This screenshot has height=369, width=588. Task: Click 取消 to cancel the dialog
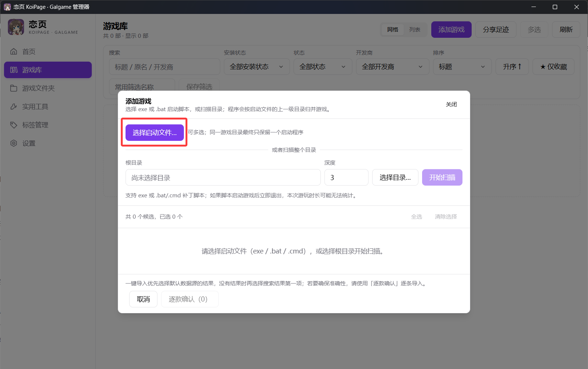pyautogui.click(x=144, y=299)
